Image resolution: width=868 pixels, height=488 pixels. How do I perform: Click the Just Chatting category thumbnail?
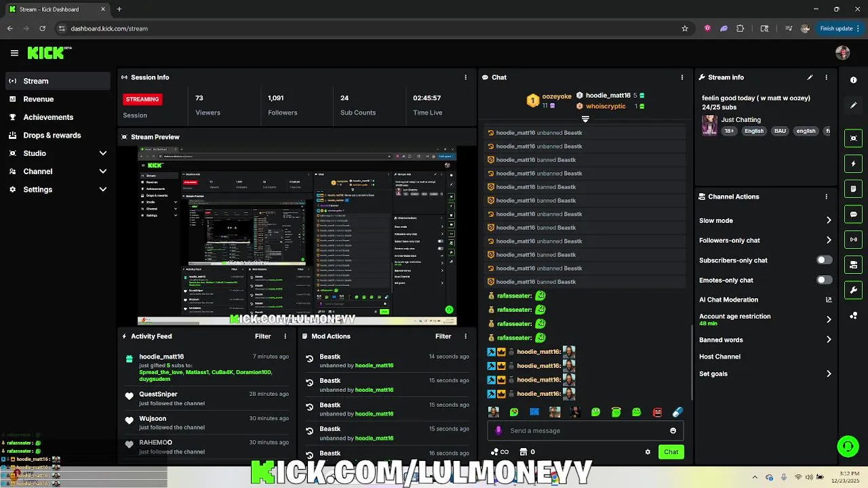(709, 125)
